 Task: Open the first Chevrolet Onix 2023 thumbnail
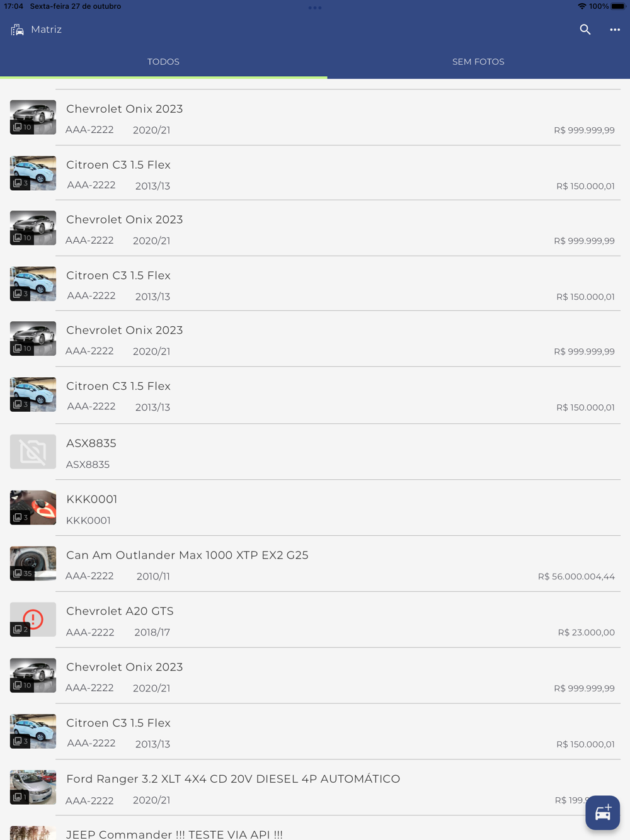[x=33, y=117]
